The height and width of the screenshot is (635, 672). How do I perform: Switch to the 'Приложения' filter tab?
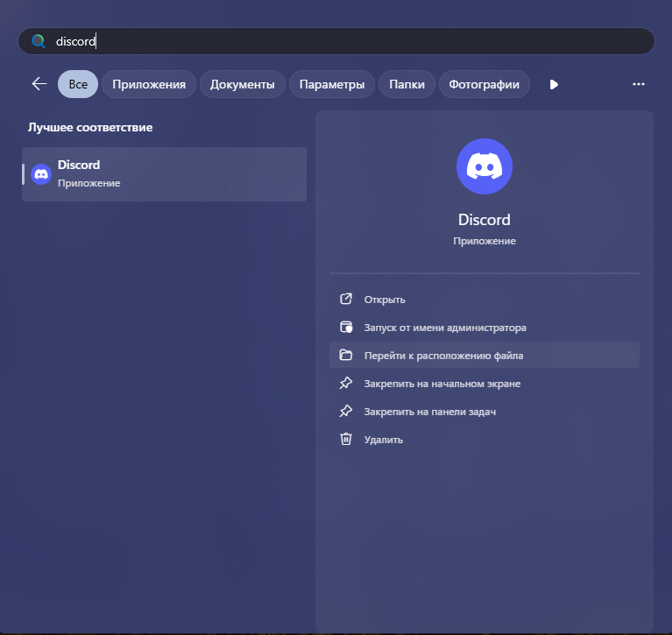[149, 84]
